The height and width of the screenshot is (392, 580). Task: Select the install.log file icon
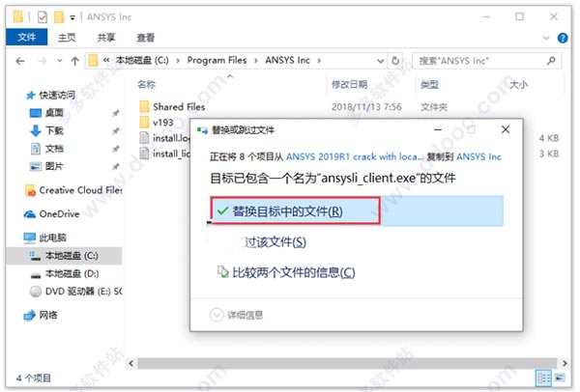[144, 138]
